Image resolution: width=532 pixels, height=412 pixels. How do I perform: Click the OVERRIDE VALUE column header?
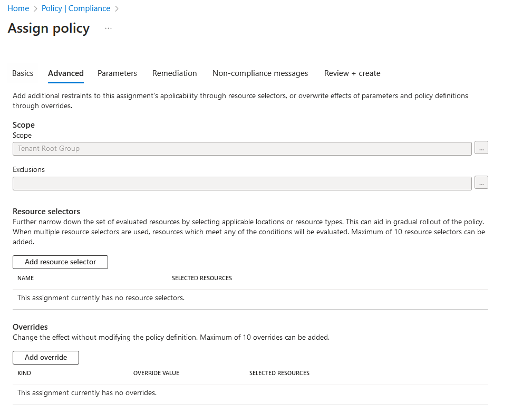pyautogui.click(x=156, y=373)
